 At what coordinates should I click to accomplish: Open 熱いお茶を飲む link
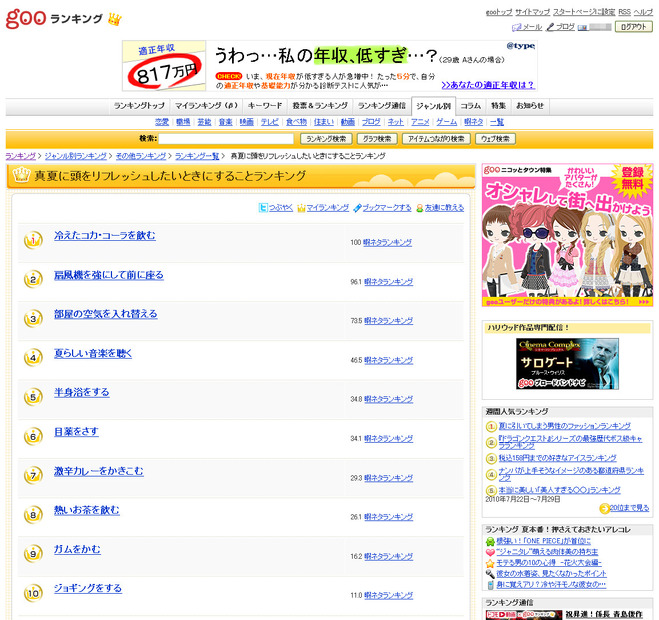pyautogui.click(x=87, y=510)
